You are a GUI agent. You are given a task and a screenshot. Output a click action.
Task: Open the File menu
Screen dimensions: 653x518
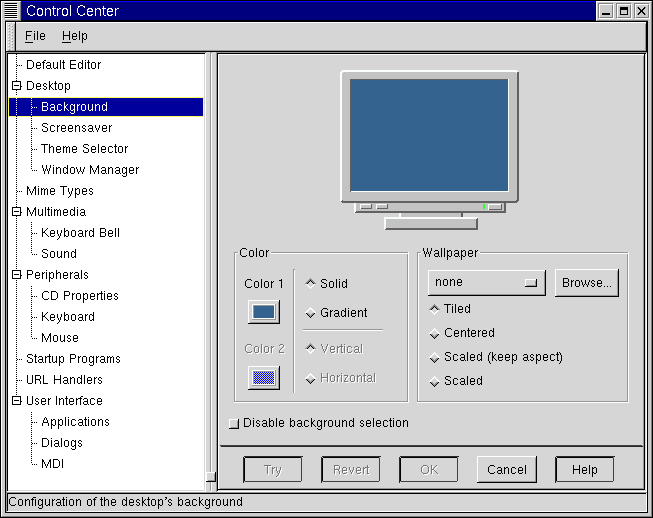point(35,36)
